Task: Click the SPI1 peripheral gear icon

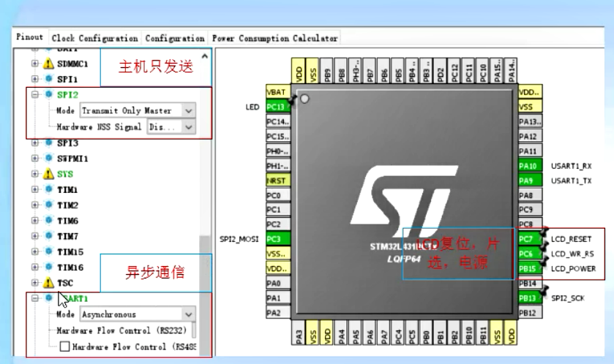Action: click(48, 79)
